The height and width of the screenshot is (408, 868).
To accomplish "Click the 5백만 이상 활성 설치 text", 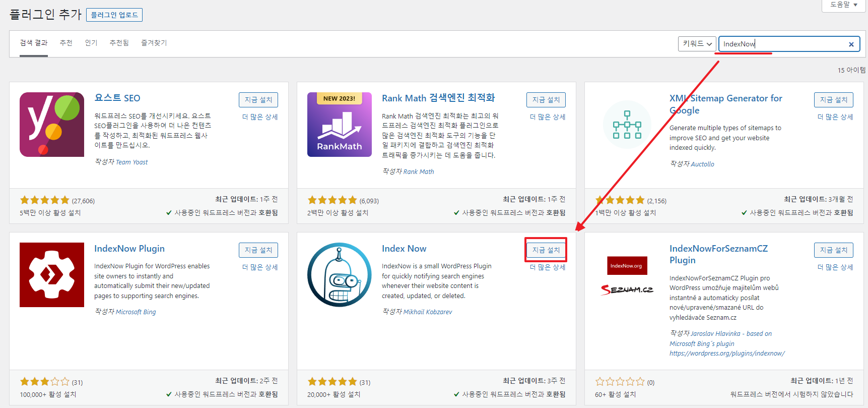I will pos(50,213).
